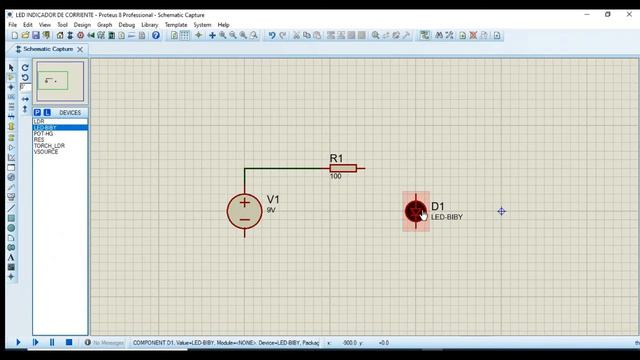Click the P pick devices button
This screenshot has width=640, height=360.
pyautogui.click(x=38, y=112)
